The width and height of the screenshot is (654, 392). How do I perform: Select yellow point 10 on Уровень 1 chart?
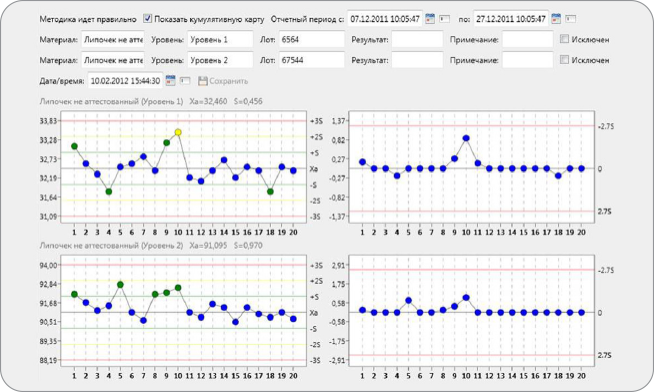pyautogui.click(x=178, y=132)
